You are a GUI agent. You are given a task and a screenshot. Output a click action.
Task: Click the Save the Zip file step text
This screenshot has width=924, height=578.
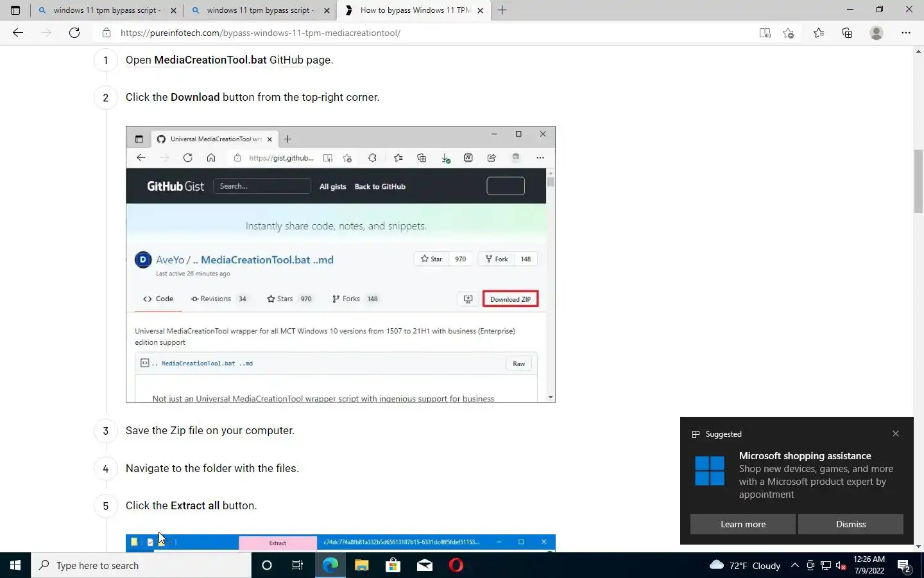210,430
